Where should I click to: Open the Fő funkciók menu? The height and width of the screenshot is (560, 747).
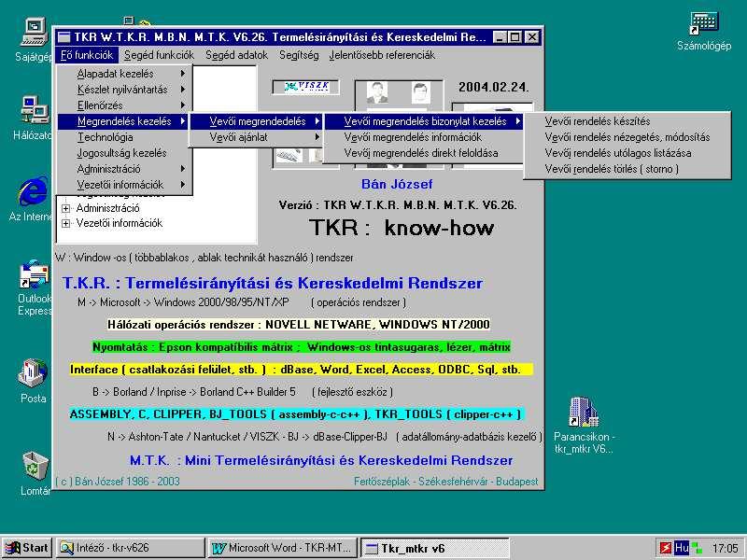(x=87, y=55)
